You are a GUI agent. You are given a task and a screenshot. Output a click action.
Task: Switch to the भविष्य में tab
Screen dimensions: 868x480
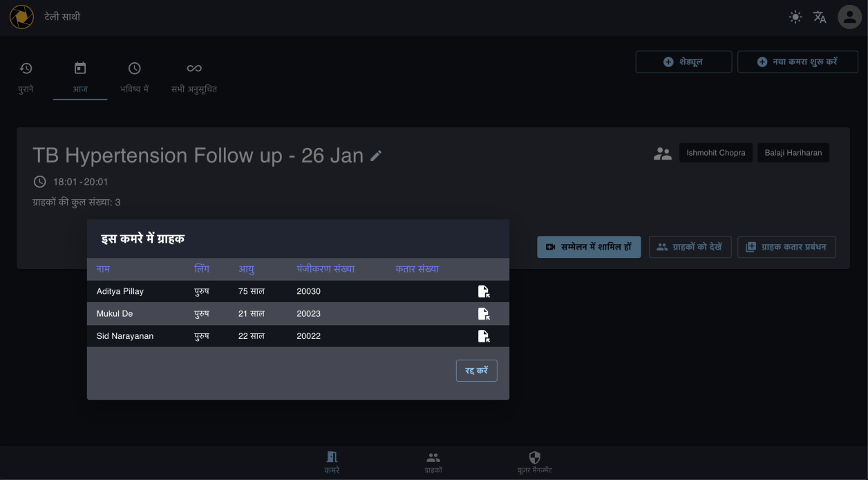click(x=135, y=77)
